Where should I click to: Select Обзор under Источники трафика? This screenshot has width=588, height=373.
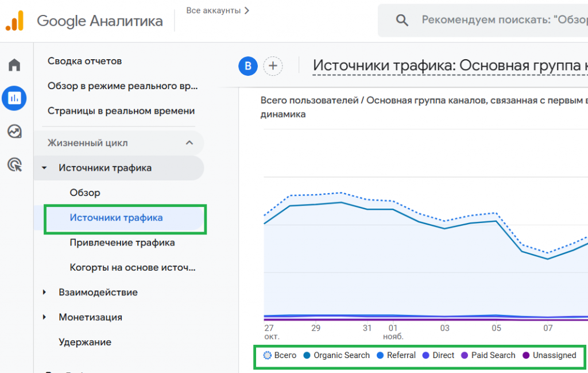pos(85,193)
